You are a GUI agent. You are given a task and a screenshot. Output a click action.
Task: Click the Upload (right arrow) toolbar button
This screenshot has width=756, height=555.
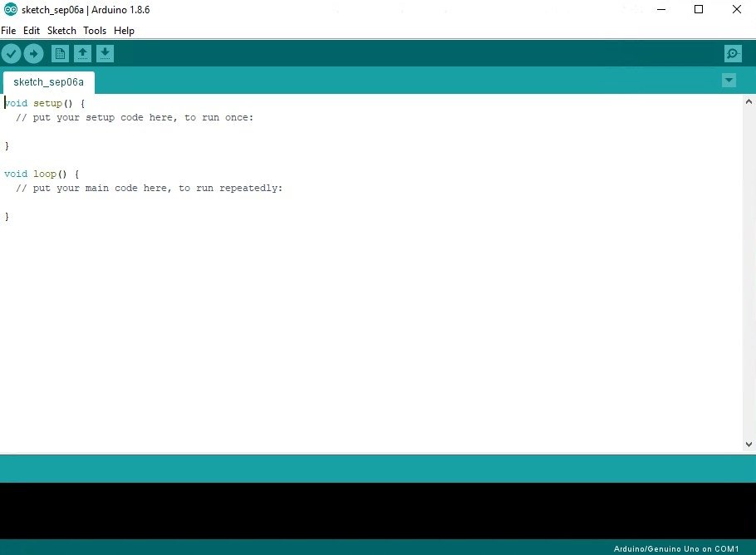(x=33, y=53)
